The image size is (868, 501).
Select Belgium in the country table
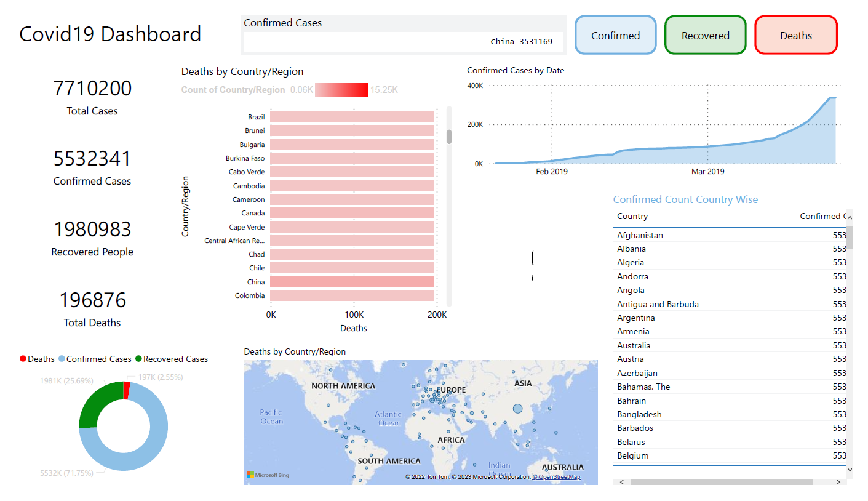tap(634, 455)
